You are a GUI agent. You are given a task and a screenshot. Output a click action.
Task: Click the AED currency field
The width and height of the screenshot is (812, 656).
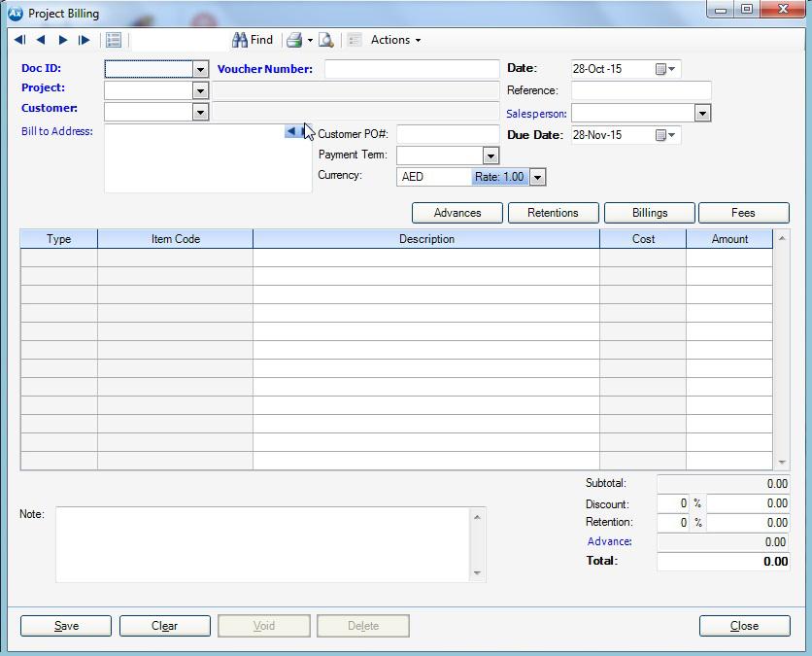coord(434,177)
